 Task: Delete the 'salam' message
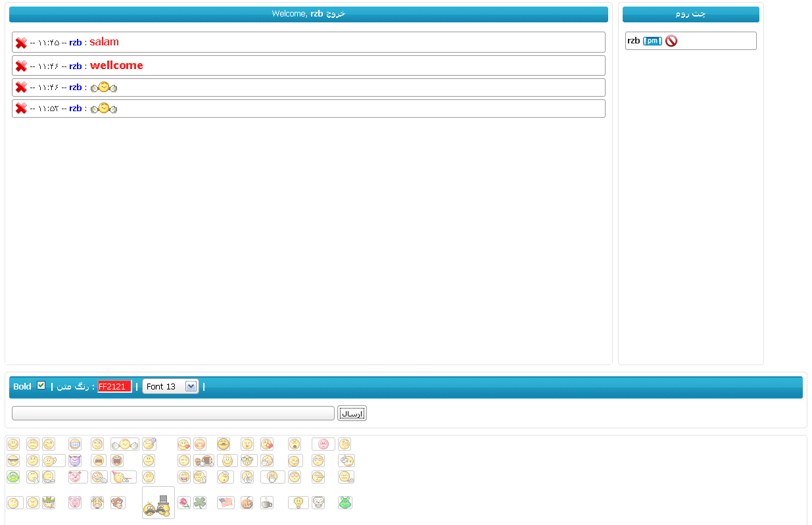coord(21,43)
